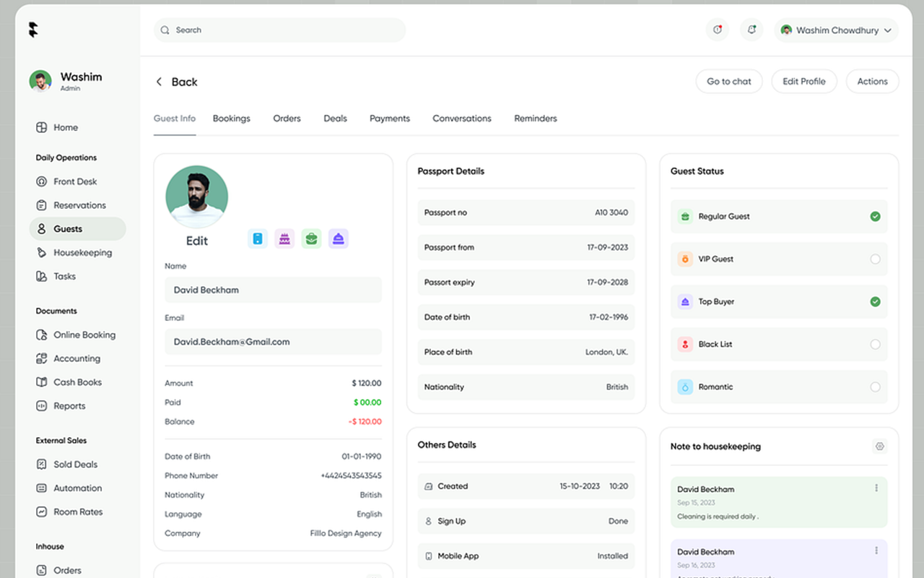Click the briefcase guest tag icon

(x=311, y=238)
